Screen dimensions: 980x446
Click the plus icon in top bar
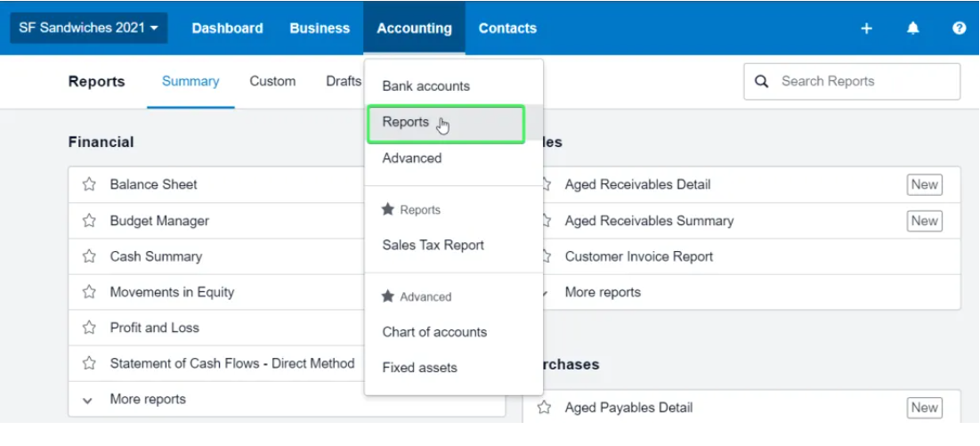click(x=866, y=28)
